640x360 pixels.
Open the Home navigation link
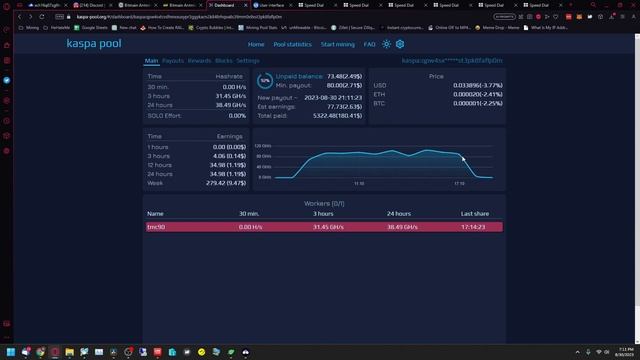[256, 44]
